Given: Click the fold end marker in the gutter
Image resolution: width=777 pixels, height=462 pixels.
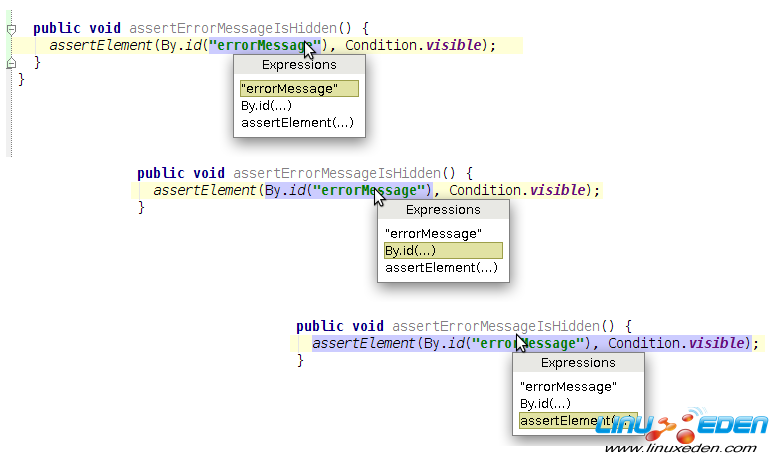Looking at the screenshot, I should (11, 63).
